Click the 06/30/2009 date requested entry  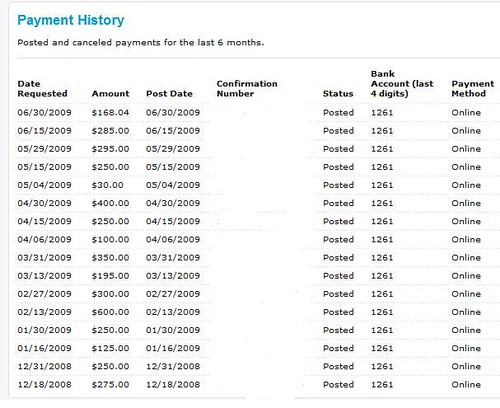click(x=44, y=113)
